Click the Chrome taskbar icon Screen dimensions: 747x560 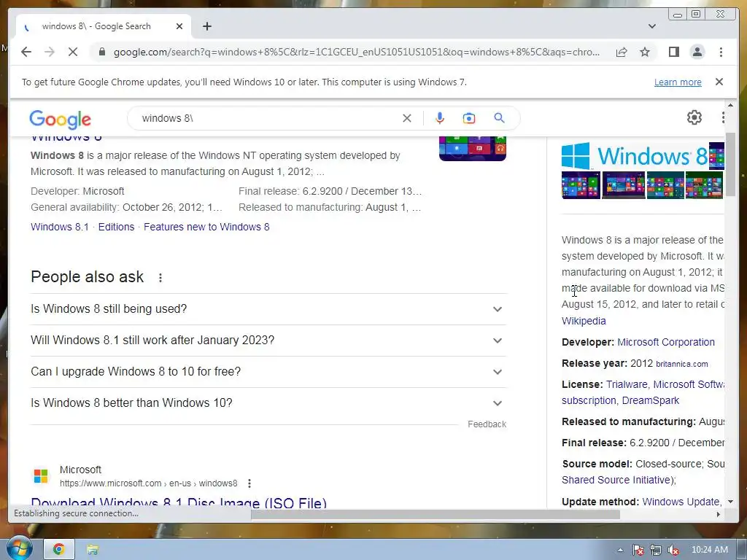tap(59, 550)
